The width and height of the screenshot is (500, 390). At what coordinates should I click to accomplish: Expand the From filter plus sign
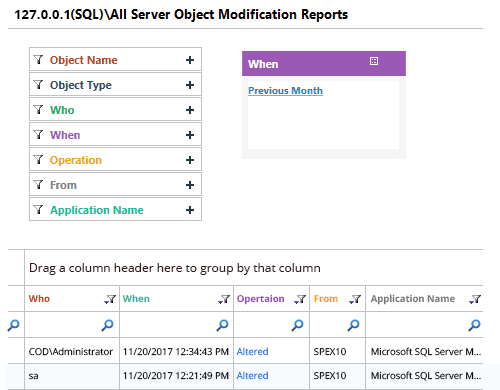point(190,185)
